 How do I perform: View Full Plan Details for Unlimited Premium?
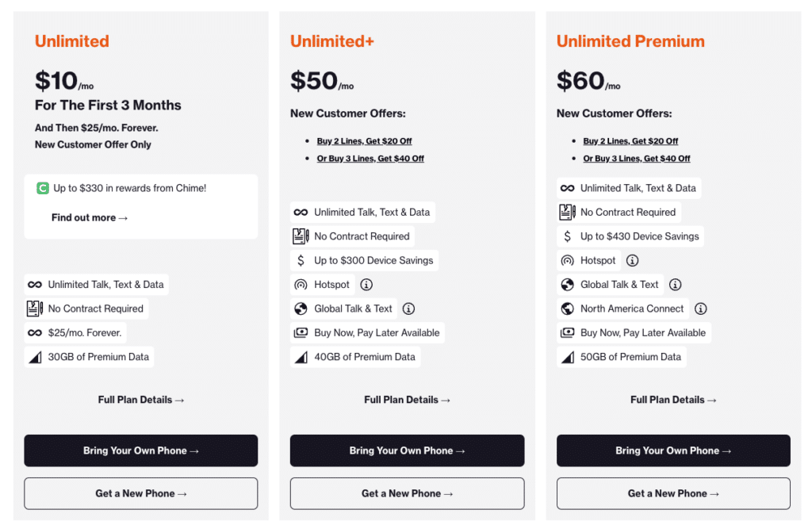click(x=673, y=400)
